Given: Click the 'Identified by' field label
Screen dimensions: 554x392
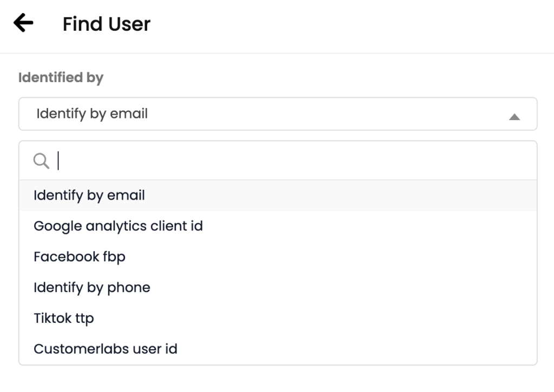Looking at the screenshot, I should (61, 78).
